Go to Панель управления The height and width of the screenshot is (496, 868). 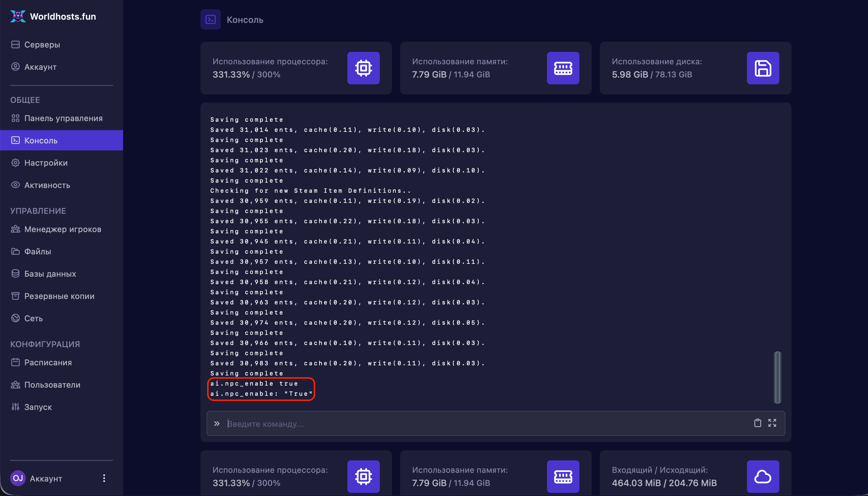click(x=61, y=118)
